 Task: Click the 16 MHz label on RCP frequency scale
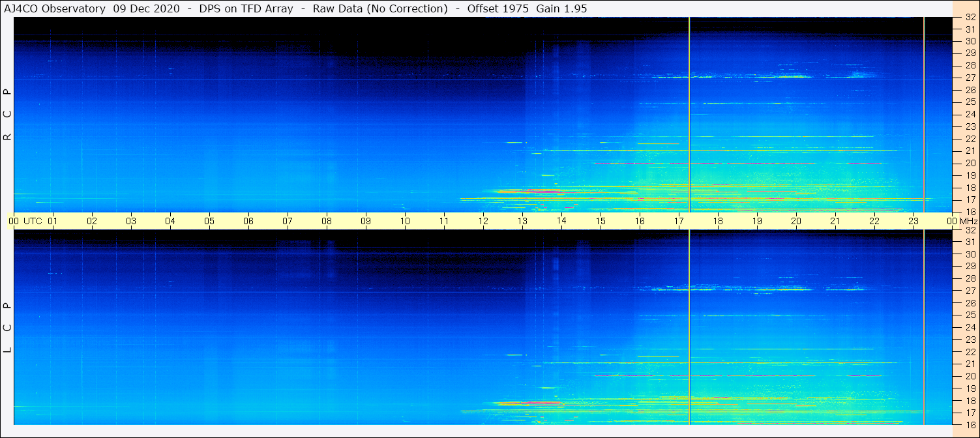(970, 212)
